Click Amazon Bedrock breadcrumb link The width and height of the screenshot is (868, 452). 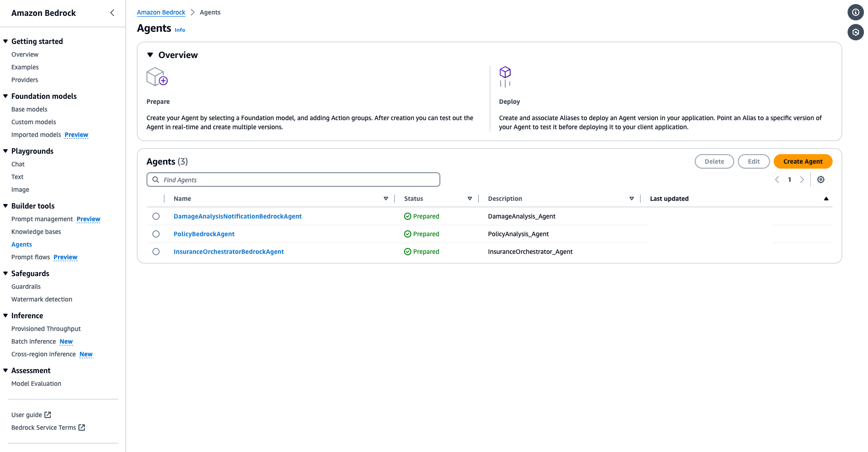[161, 12]
